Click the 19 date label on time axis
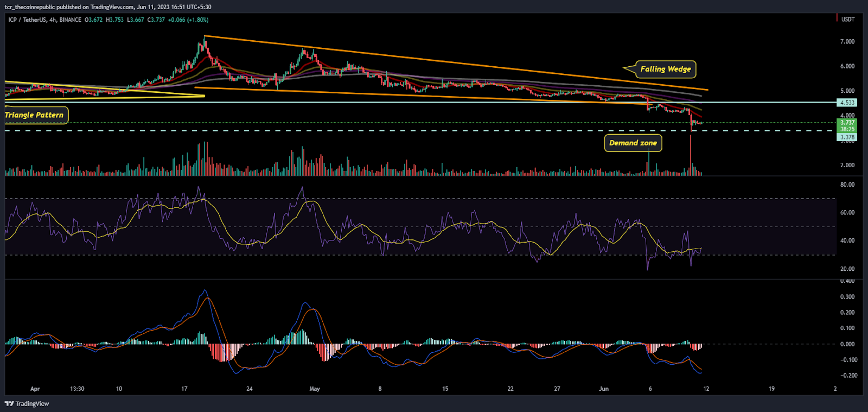Image resolution: width=868 pixels, height=412 pixels. coord(771,389)
